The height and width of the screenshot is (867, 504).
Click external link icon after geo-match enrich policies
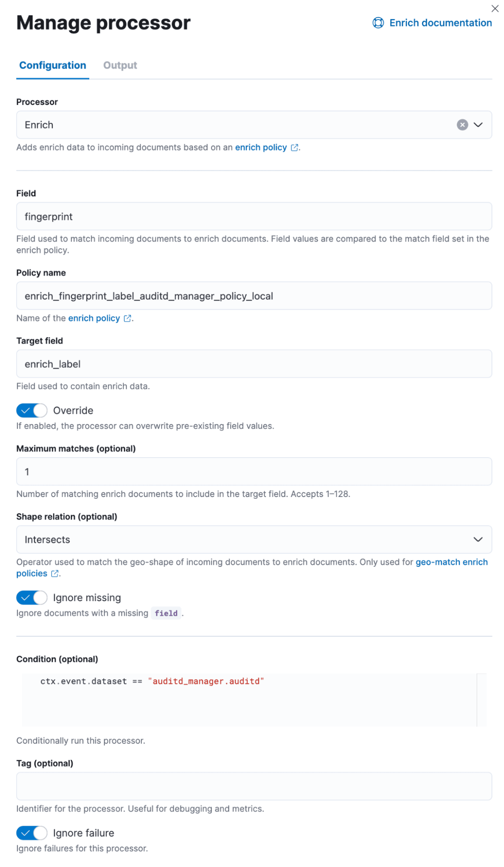pos(55,574)
